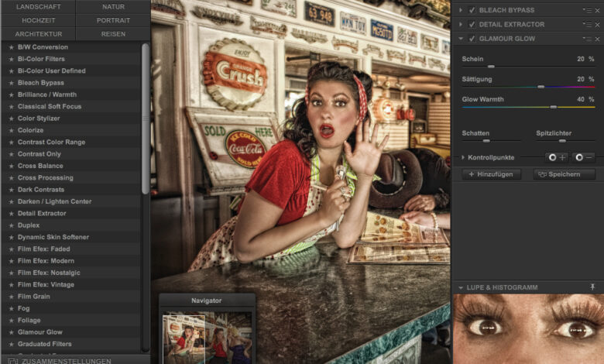Remove the Glamour Glow filter with X
The height and width of the screenshot is (364, 604).
(596, 39)
